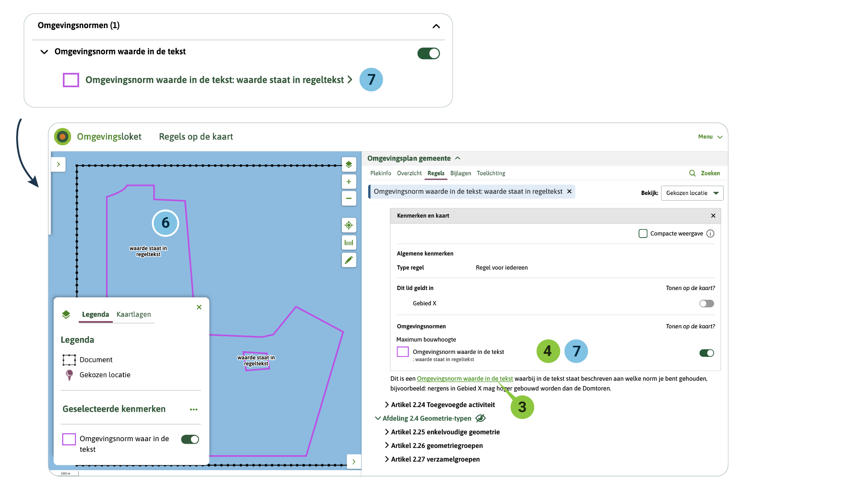The height and width of the screenshot is (485, 868).
Task: Collapse the Omgevingsnormen (1) panel
Action: pos(436,26)
